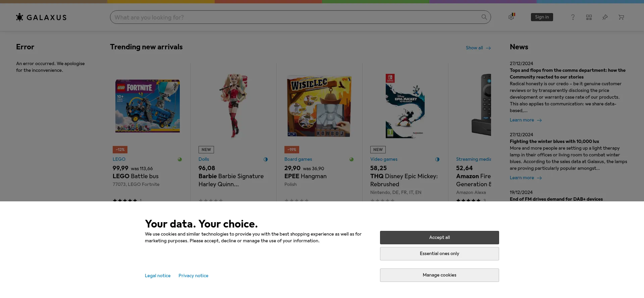The image size is (644, 298).
Task: Open the product comparison list icon
Action: pos(589,17)
